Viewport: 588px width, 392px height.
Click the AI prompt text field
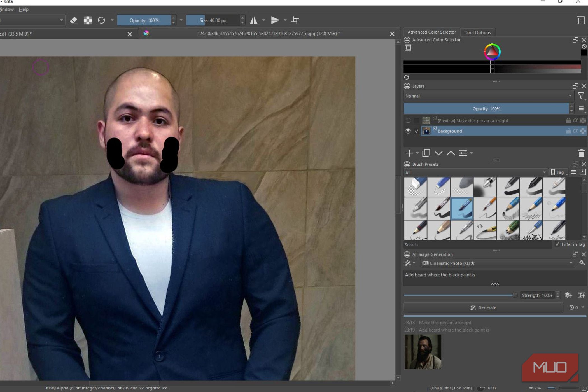click(494, 277)
